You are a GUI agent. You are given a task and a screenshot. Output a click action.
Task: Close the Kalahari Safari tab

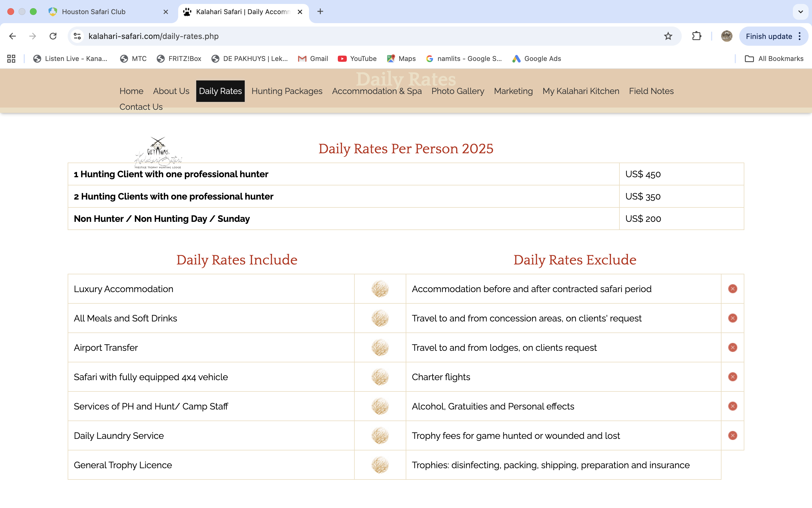point(300,12)
